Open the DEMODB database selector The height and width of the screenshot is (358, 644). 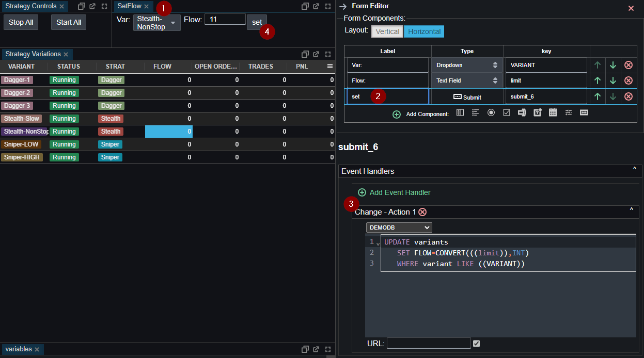tap(399, 227)
